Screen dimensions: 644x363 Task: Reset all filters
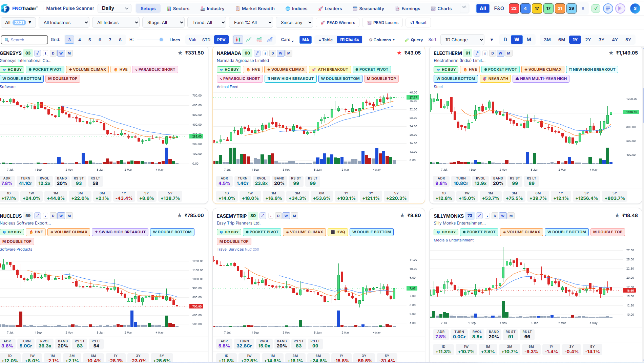(418, 23)
